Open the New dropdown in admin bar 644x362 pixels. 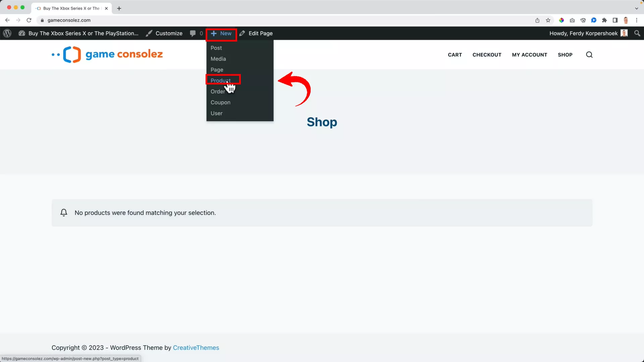pos(221,34)
